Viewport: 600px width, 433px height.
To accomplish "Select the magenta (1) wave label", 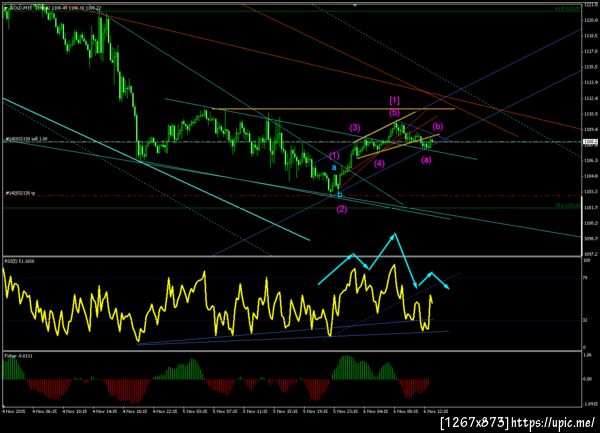I will (x=334, y=156).
